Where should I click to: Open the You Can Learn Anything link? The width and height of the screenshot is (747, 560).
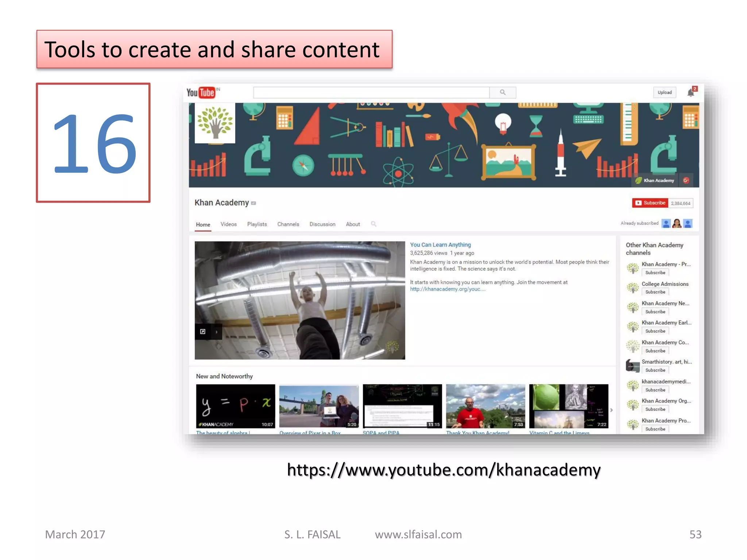[x=440, y=245]
